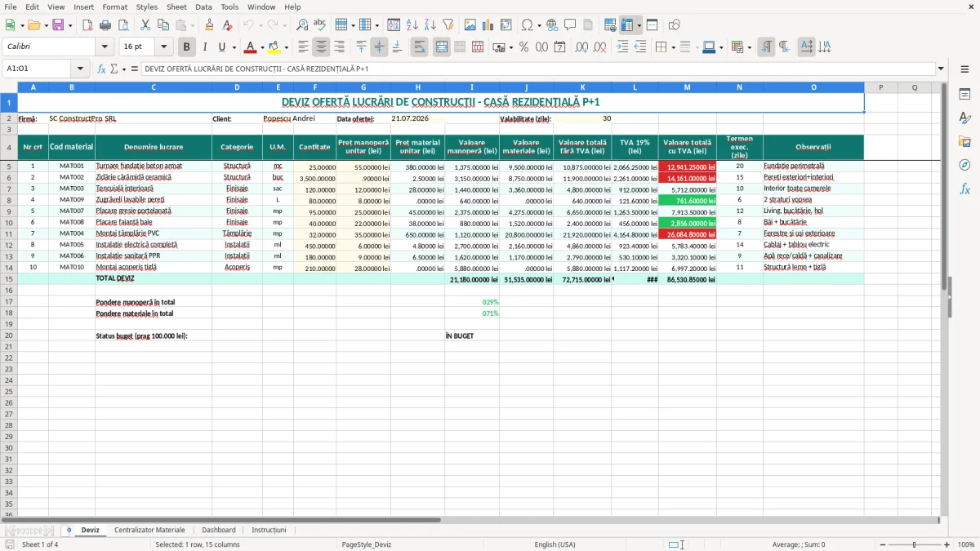Click the 100% zoom level

pyautogui.click(x=966, y=544)
